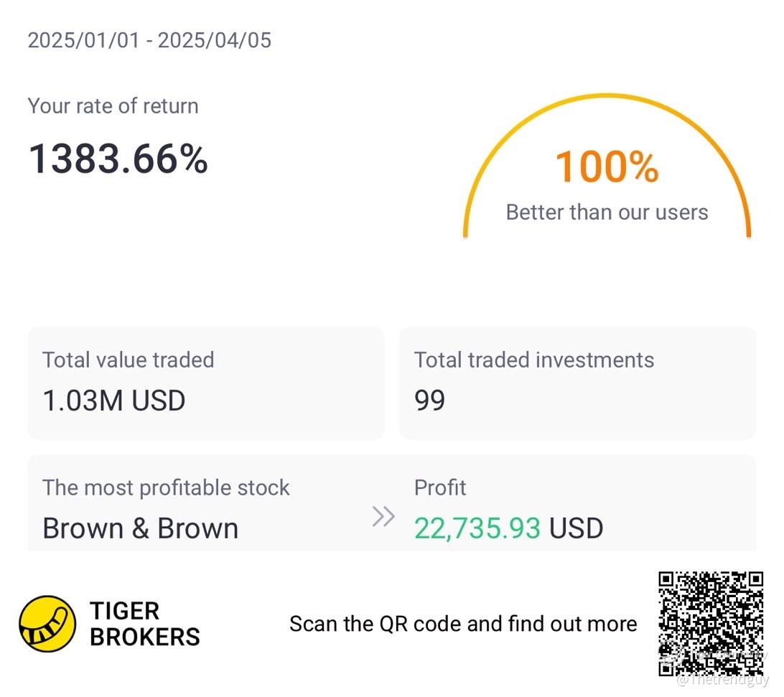This screenshot has height=697, width=784.
Task: Click the TIGER BROKERS brand text
Action: (x=145, y=624)
